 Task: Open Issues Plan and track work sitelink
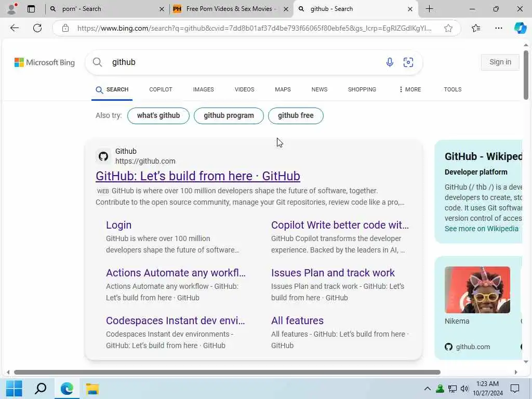point(333,273)
